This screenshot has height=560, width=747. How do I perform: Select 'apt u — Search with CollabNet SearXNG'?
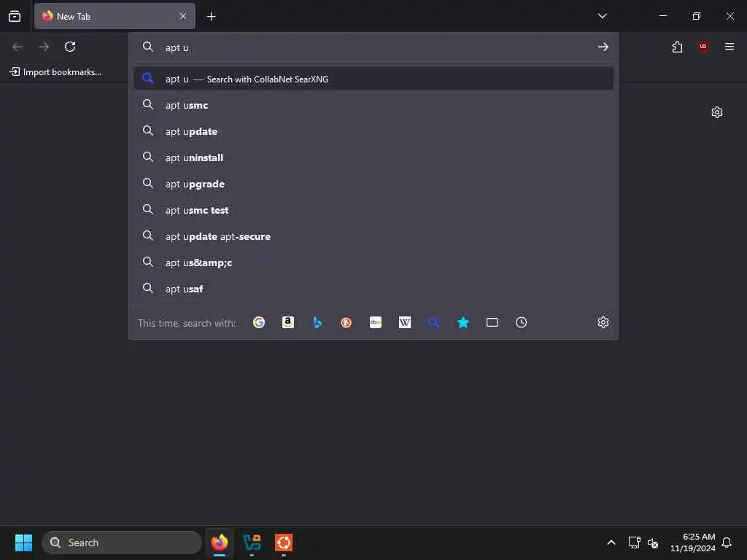coord(373,79)
